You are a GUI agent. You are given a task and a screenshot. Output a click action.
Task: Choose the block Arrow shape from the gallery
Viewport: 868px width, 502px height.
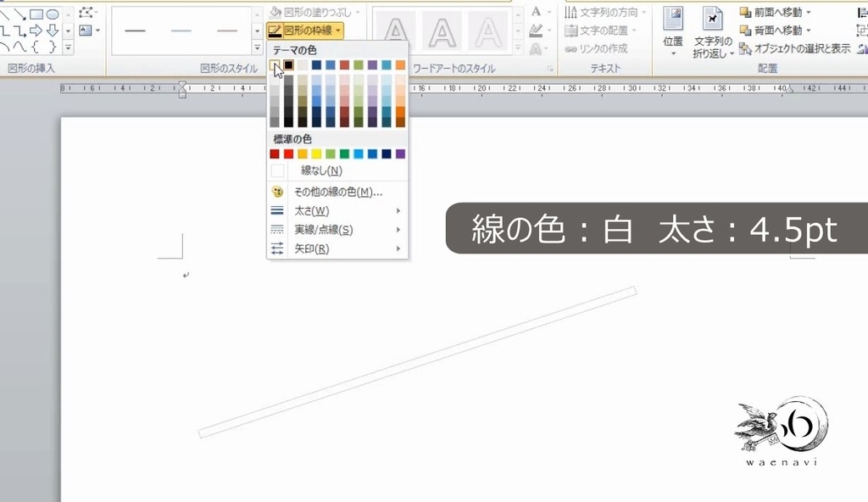[36, 30]
